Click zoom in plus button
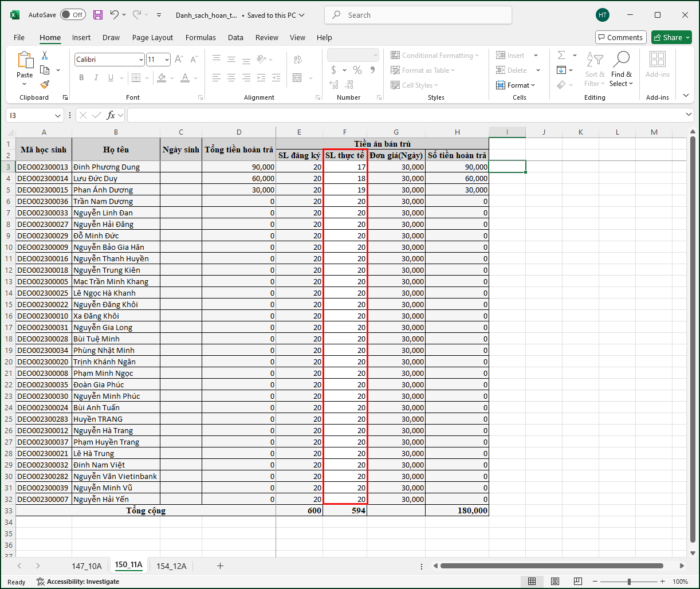 coord(662,582)
